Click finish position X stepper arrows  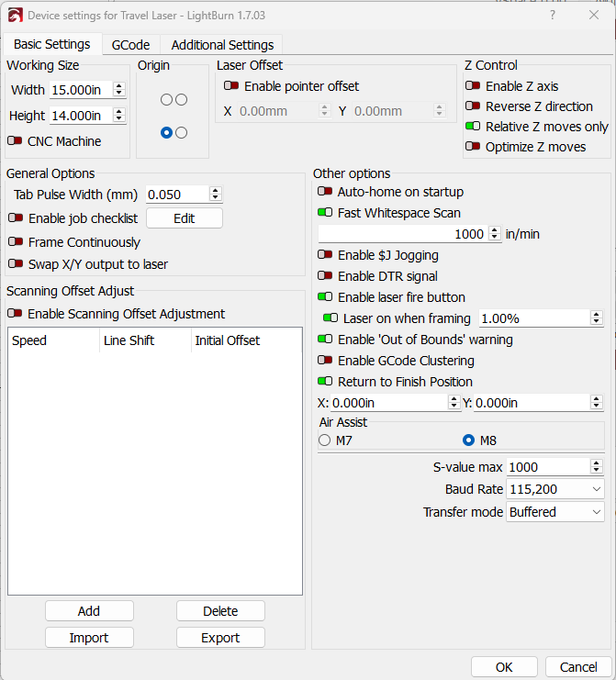[x=454, y=403]
